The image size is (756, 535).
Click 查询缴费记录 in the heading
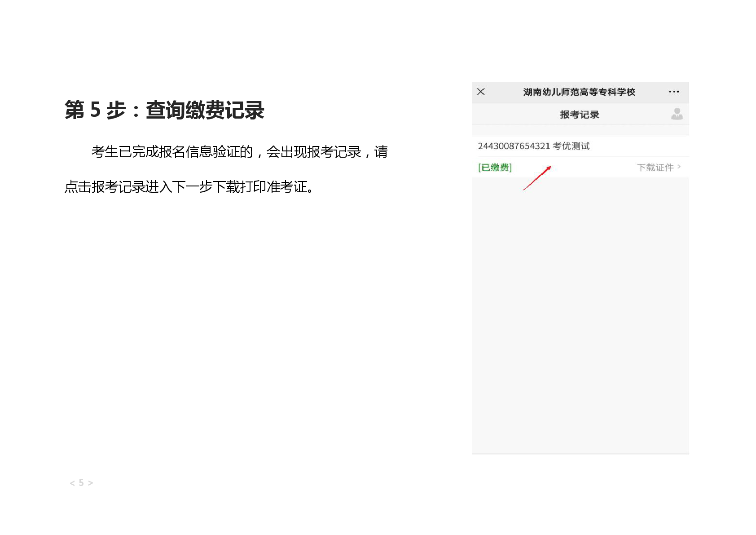(x=205, y=110)
